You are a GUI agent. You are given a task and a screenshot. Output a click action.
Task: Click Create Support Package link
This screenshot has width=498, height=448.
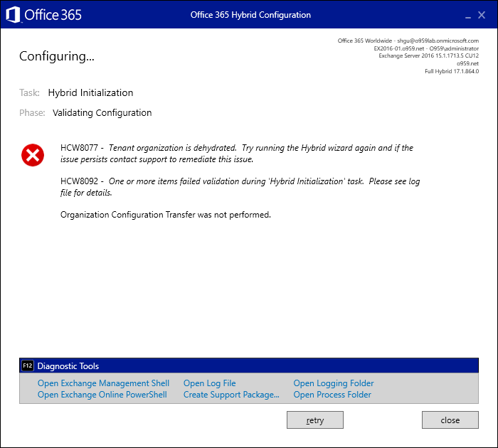point(231,395)
